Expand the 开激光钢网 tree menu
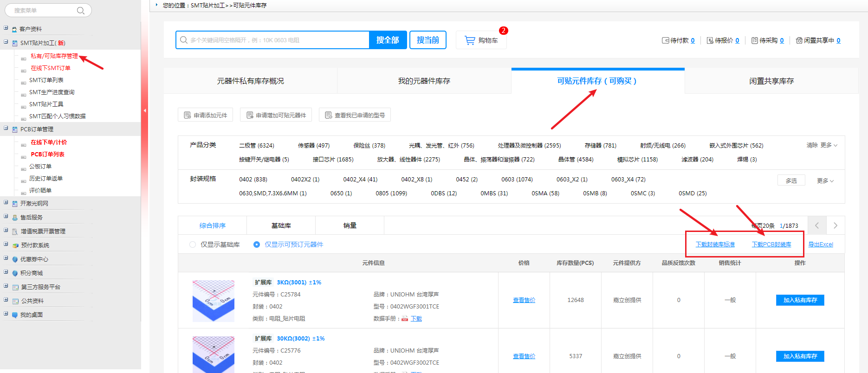This screenshot has height=373, width=868. [x=6, y=203]
